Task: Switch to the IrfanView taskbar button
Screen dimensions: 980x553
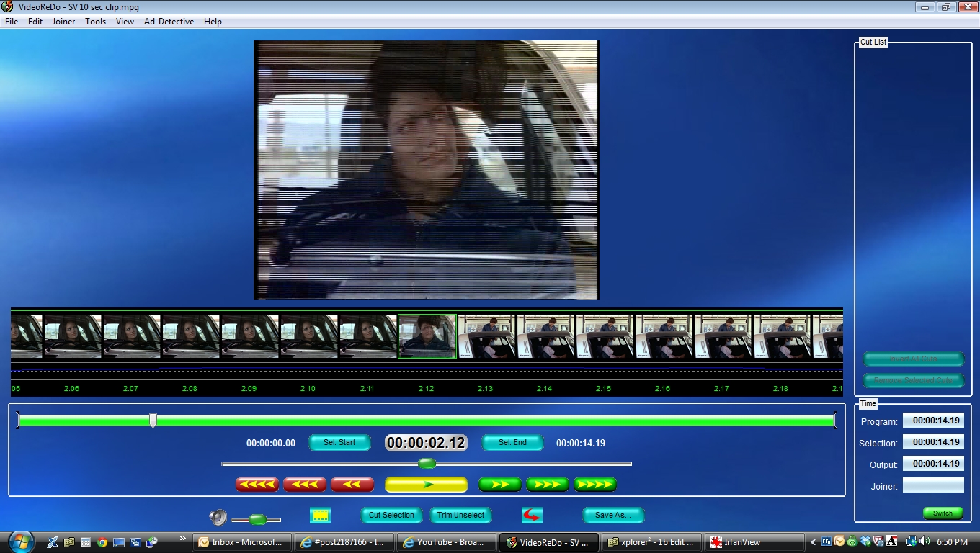Action: point(755,542)
